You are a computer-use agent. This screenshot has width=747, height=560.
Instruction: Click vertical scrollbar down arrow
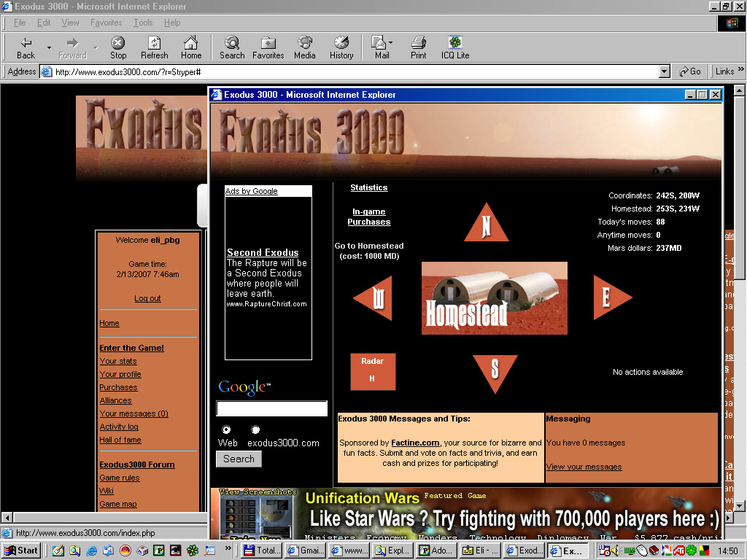pyautogui.click(x=739, y=506)
